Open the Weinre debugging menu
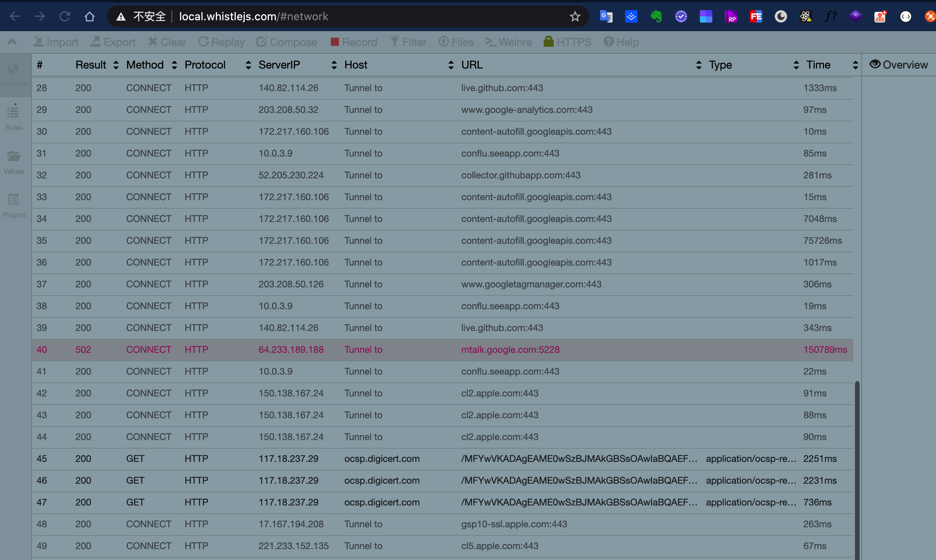Viewport: 936px width, 560px height. coord(509,42)
